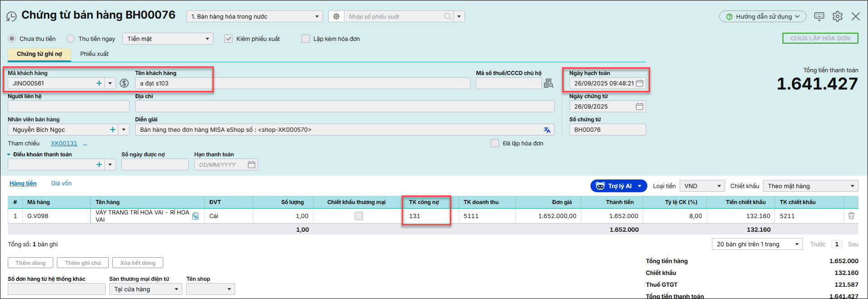Click the keyboard shortcuts icon
The image size is (868, 299).
[x=819, y=16]
